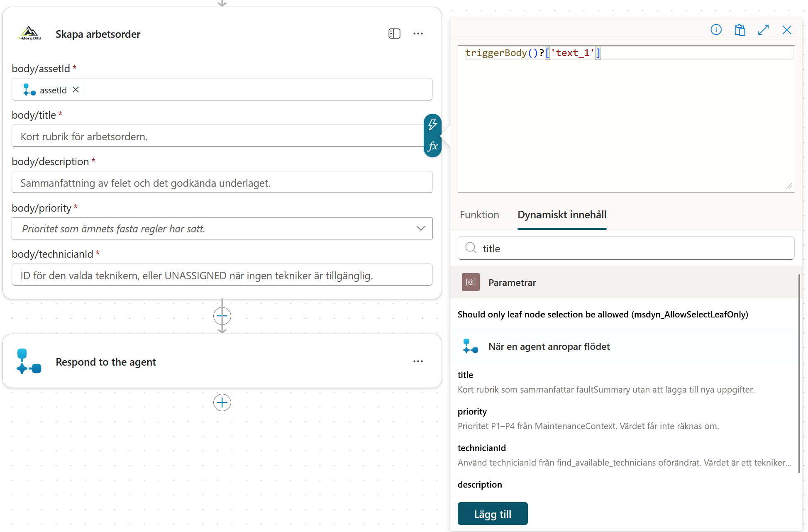Click the triggerBody expression editor area
The image size is (808, 532).
[x=626, y=119]
